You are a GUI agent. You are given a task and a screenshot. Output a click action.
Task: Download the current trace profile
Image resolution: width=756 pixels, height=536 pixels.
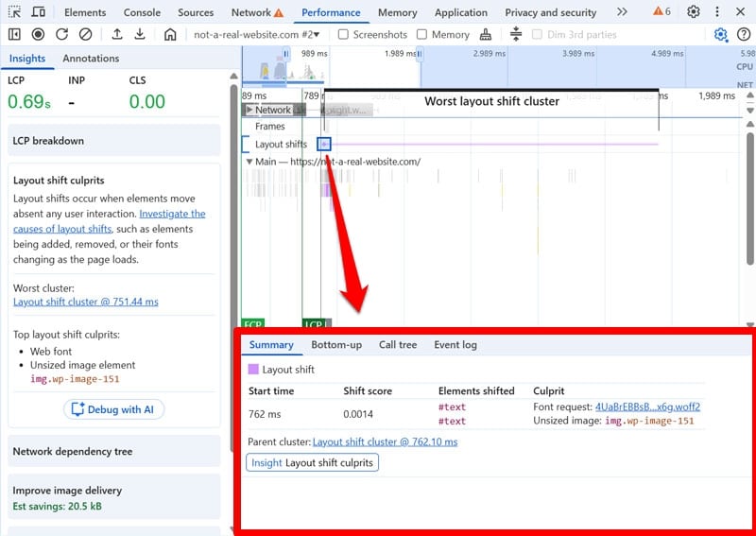(140, 34)
